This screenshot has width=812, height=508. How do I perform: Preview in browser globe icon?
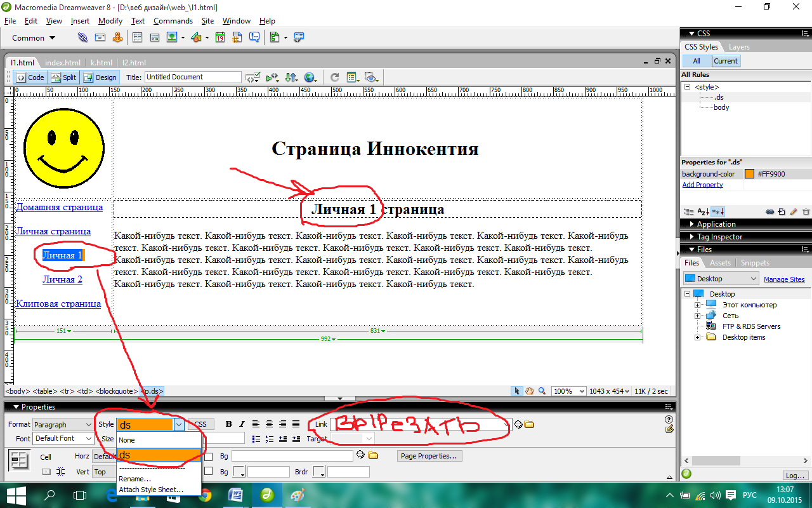click(310, 77)
